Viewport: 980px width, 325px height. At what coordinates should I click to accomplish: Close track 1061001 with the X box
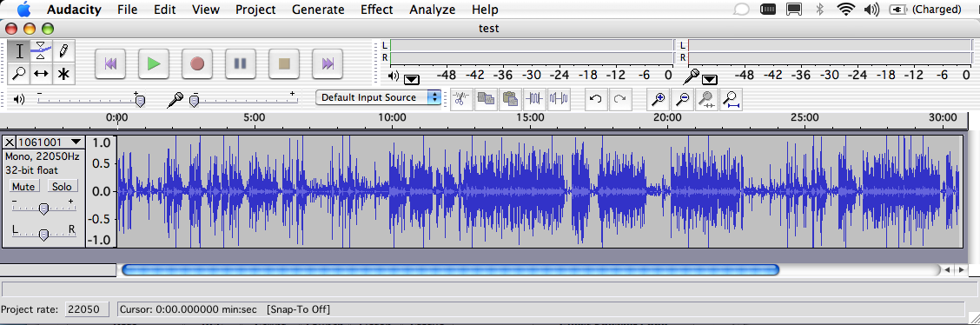coord(10,142)
